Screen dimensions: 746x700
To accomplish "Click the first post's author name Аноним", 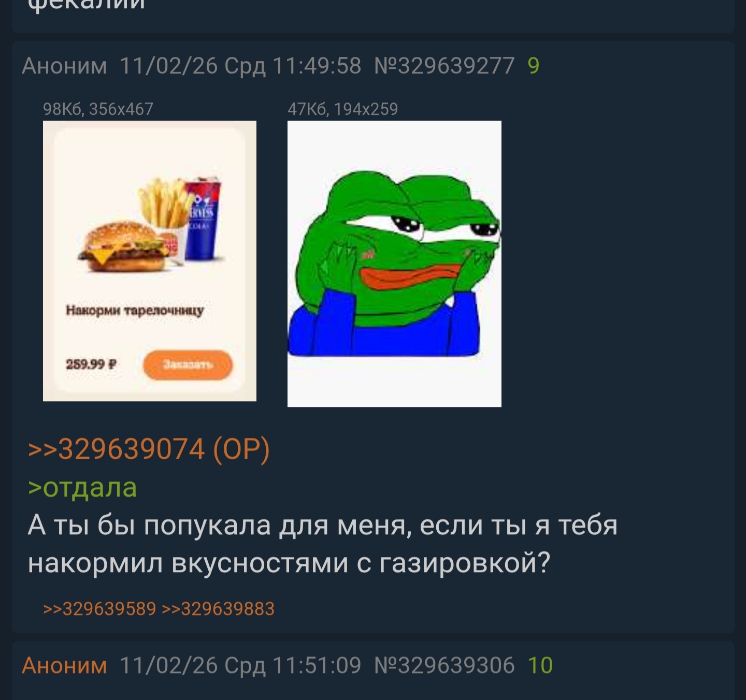I will click(64, 66).
